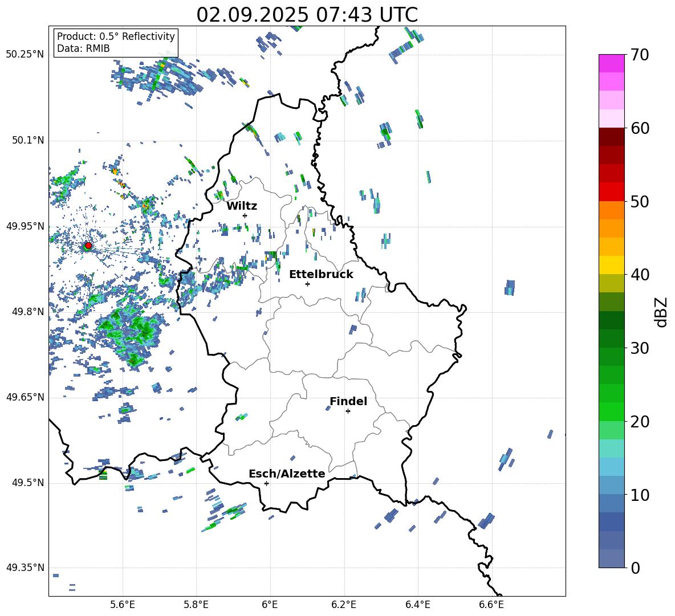Viewport: 675px width, 616px height.
Task: Click the Wiltz location cross marker
Action: [245, 215]
